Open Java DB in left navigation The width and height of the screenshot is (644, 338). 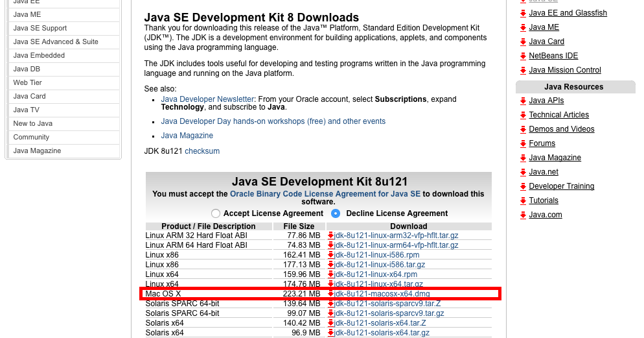click(x=63, y=69)
